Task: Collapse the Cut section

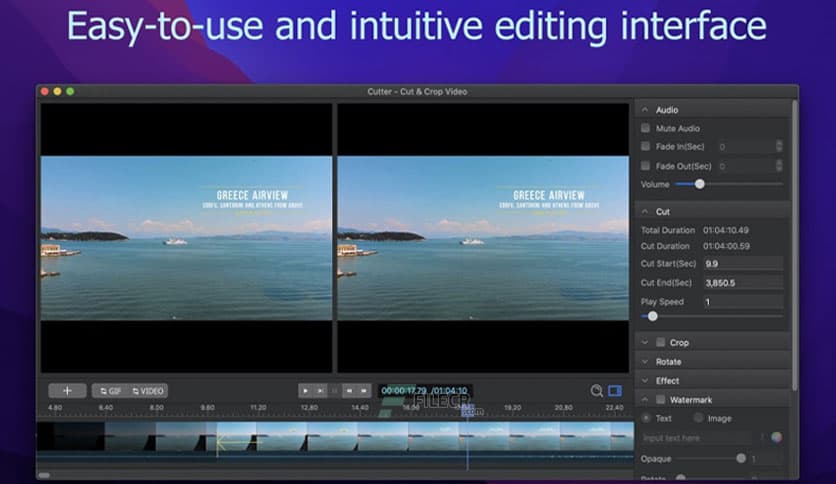Action: (645, 212)
